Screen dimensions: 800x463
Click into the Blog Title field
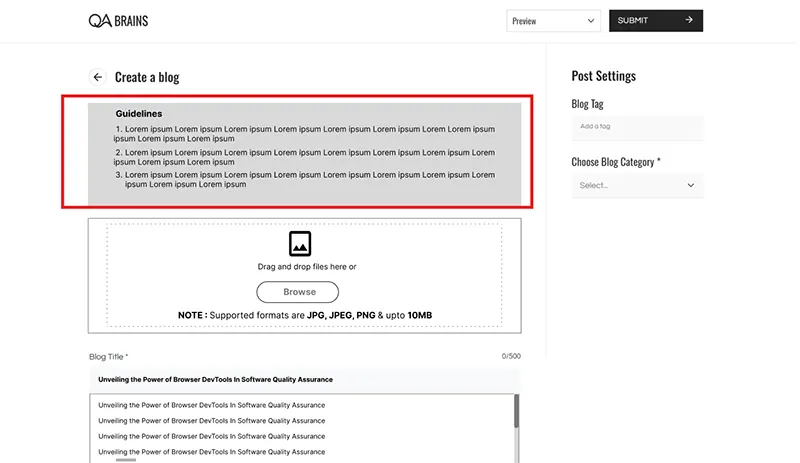coord(303,380)
